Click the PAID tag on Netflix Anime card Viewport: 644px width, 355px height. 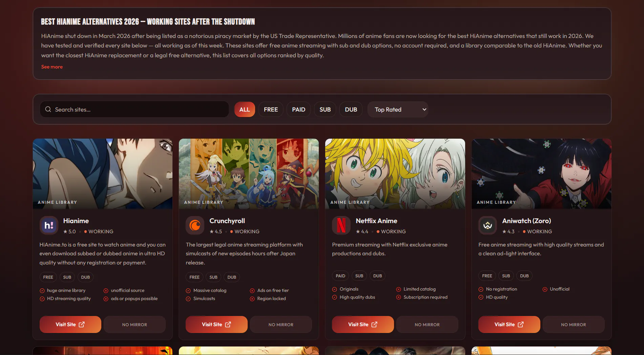pos(340,276)
